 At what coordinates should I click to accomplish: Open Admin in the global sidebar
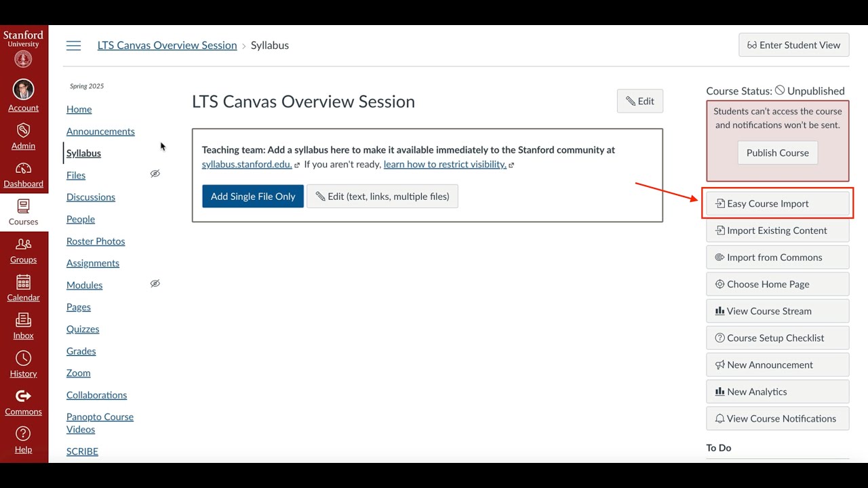[24, 136]
